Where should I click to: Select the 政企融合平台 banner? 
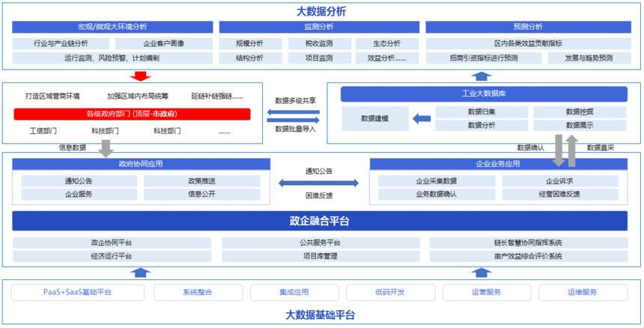320,221
